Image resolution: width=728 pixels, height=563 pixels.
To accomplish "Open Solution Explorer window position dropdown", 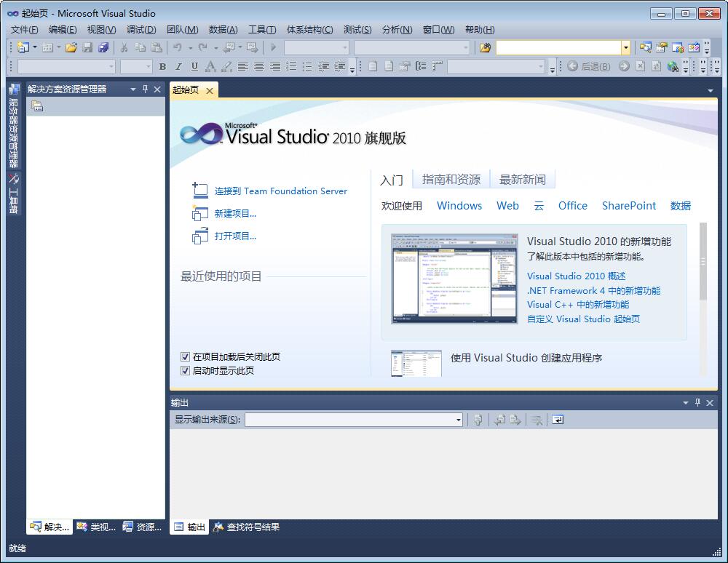I will click(133, 89).
